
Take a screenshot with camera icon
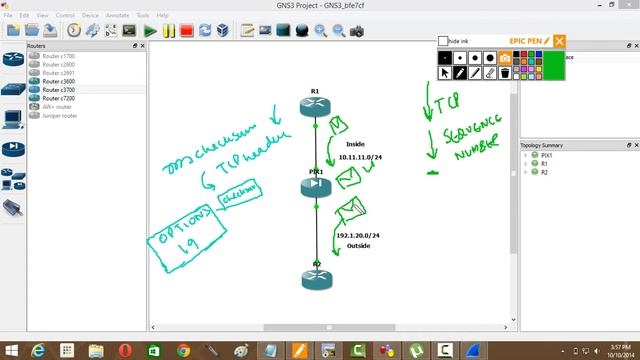pyautogui.click(x=357, y=31)
